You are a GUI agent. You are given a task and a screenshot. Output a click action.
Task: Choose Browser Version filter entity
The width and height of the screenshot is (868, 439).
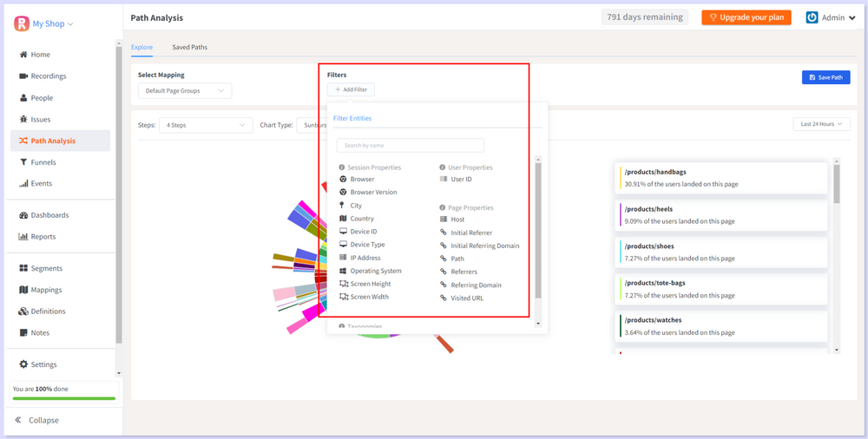[368, 192]
